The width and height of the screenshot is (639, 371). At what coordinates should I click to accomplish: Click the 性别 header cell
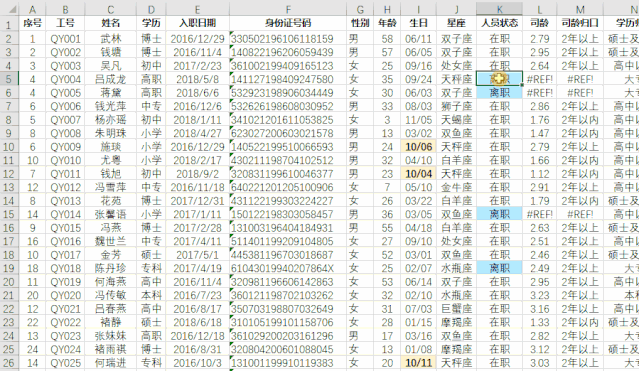click(x=360, y=23)
